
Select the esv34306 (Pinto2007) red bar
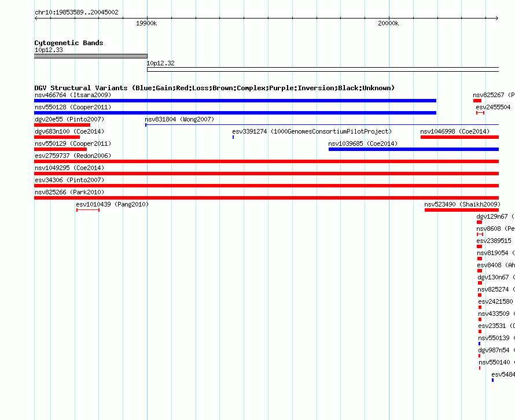[266, 186]
